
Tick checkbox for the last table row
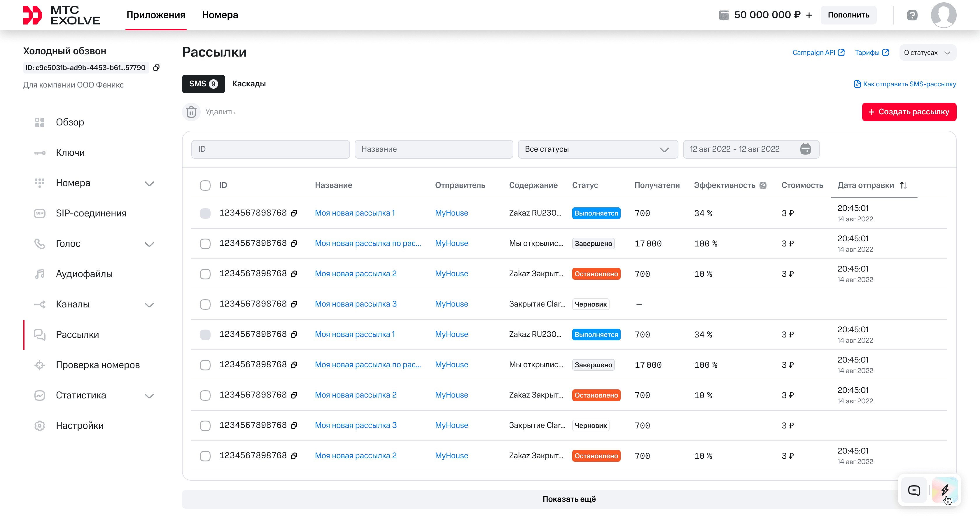tap(205, 456)
